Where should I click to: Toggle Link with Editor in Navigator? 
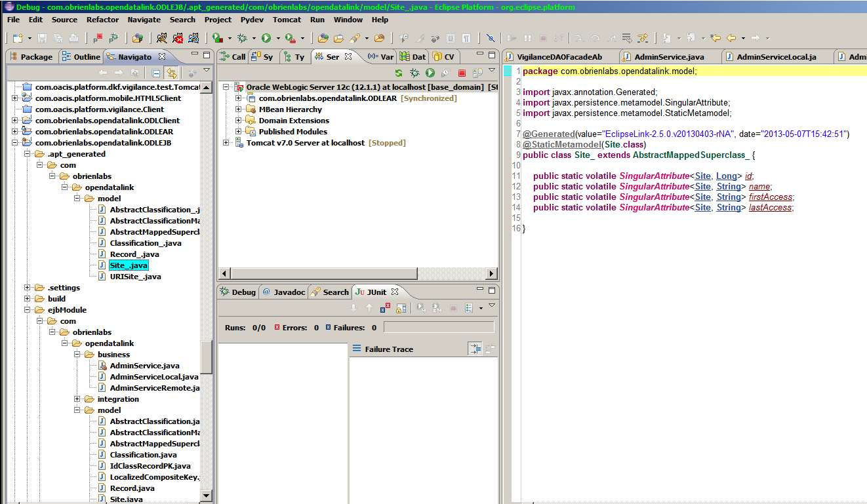(171, 73)
